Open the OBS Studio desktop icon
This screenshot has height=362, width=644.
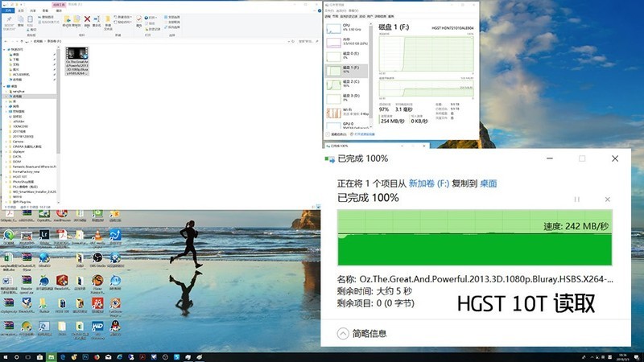pyautogui.click(x=97, y=259)
